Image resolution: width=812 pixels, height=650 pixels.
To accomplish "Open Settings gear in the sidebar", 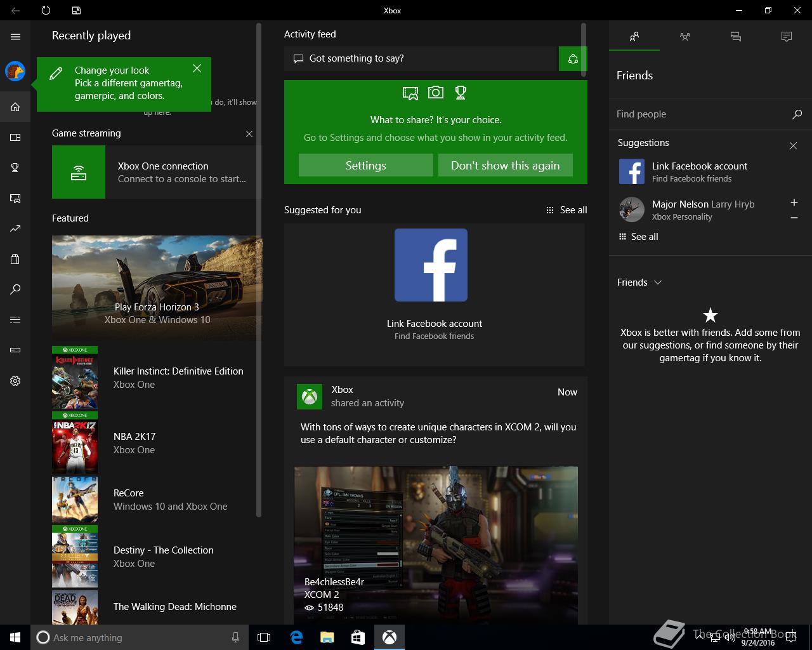I will coord(15,381).
